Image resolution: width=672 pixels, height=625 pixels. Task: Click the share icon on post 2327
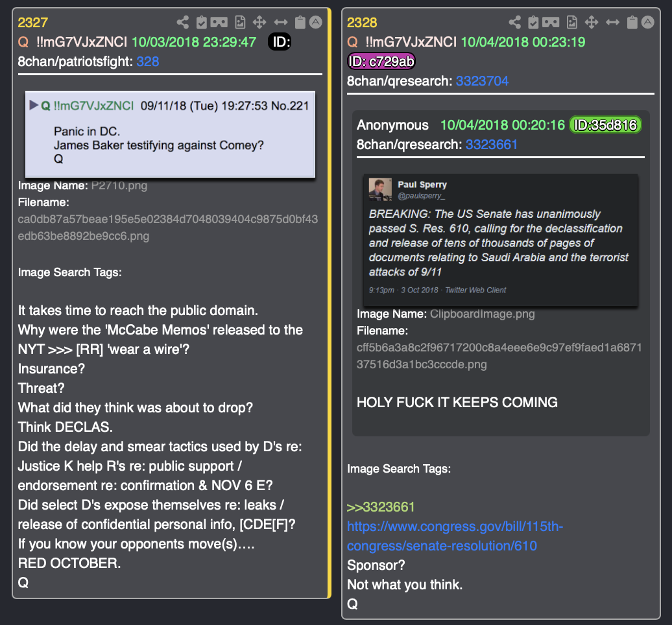[x=182, y=22]
